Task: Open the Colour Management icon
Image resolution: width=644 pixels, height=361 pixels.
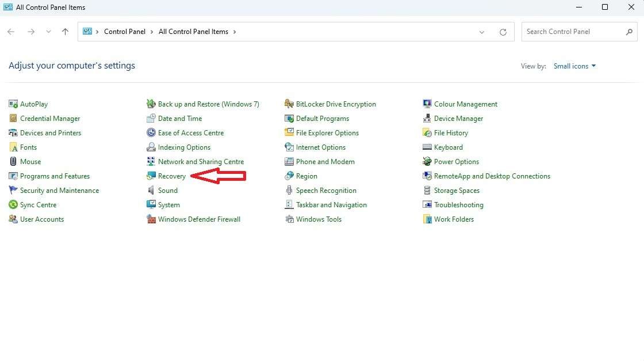Action: coord(427,104)
